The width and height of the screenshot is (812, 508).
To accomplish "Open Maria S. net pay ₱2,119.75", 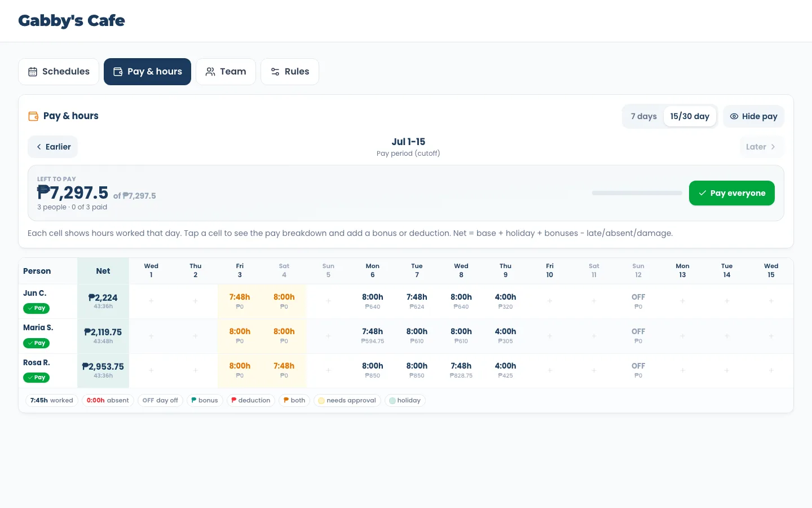I will 103,336.
